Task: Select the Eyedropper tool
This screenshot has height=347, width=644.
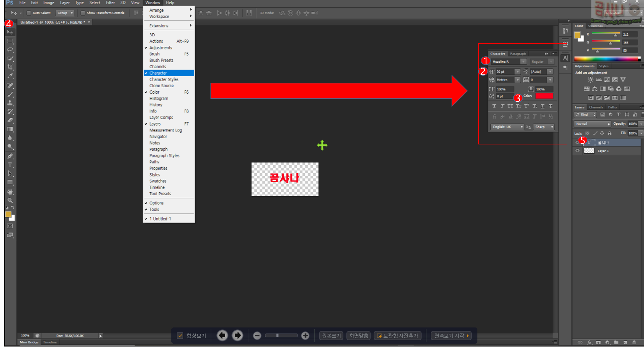Action: tap(10, 76)
